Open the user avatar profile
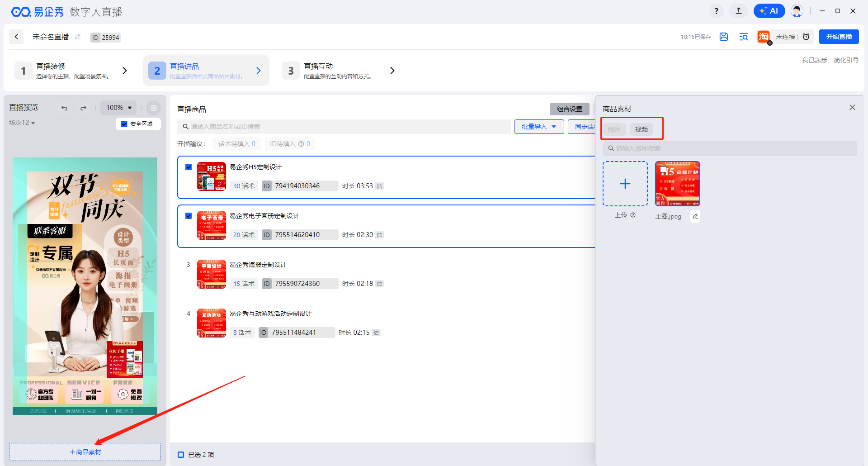Viewport: 868px width, 466px height. point(797,11)
